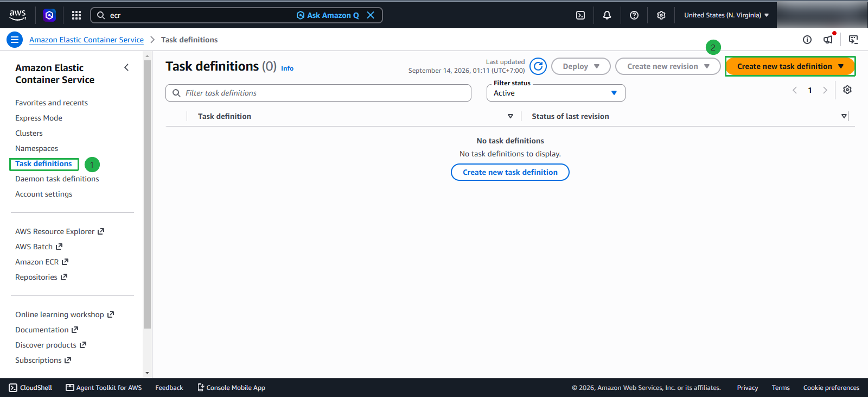Expand the Deploy dropdown

click(x=581, y=66)
